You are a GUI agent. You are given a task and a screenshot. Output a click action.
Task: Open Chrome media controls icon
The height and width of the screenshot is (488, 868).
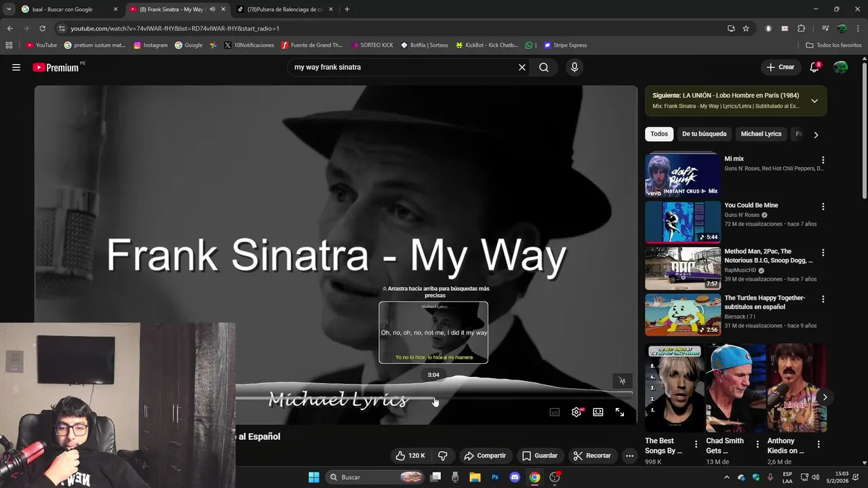click(825, 28)
